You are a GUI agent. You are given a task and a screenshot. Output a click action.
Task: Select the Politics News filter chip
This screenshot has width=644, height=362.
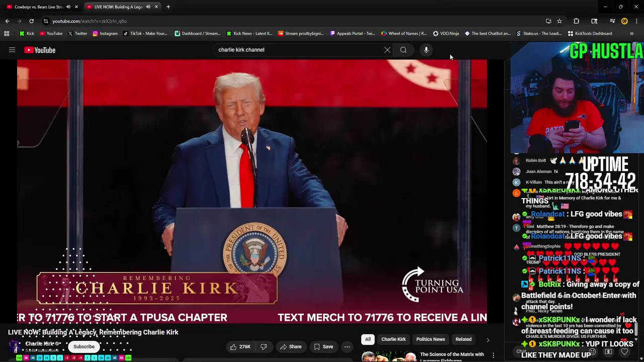point(431,339)
